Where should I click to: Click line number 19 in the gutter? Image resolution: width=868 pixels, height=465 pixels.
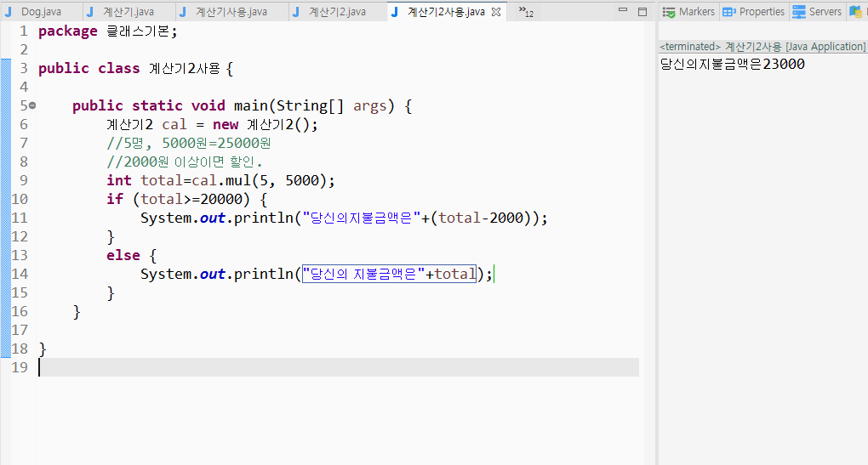pos(20,367)
